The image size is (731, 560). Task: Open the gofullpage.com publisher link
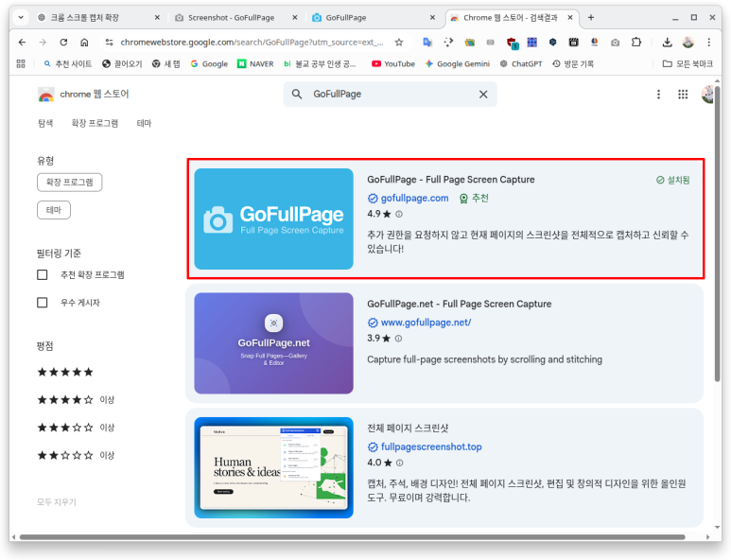coord(414,198)
